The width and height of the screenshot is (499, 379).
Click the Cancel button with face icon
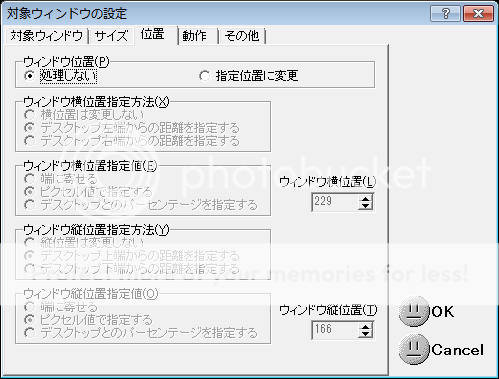(441, 349)
